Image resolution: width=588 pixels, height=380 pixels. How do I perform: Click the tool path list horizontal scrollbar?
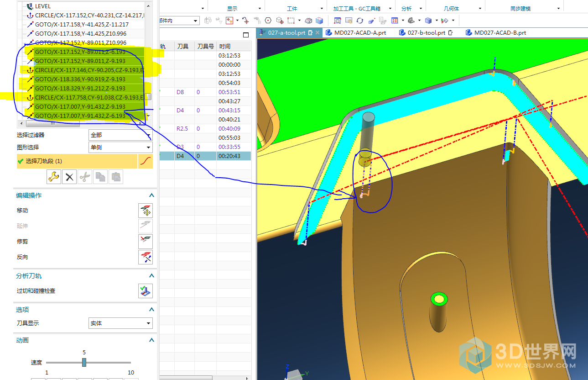[x=53, y=123]
